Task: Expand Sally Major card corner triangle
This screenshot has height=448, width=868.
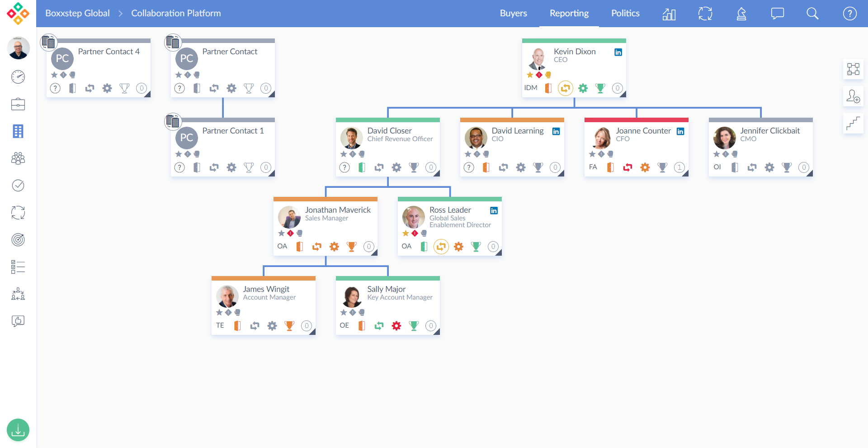Action: click(x=437, y=332)
